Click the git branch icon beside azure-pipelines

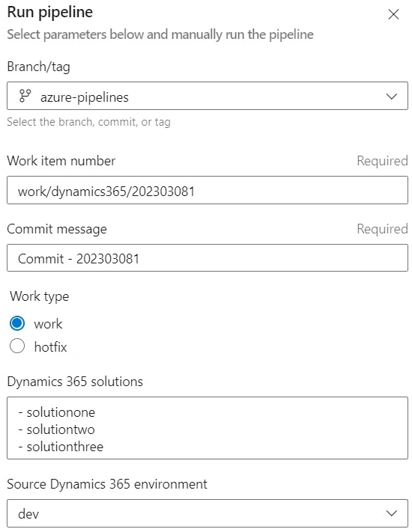click(25, 96)
